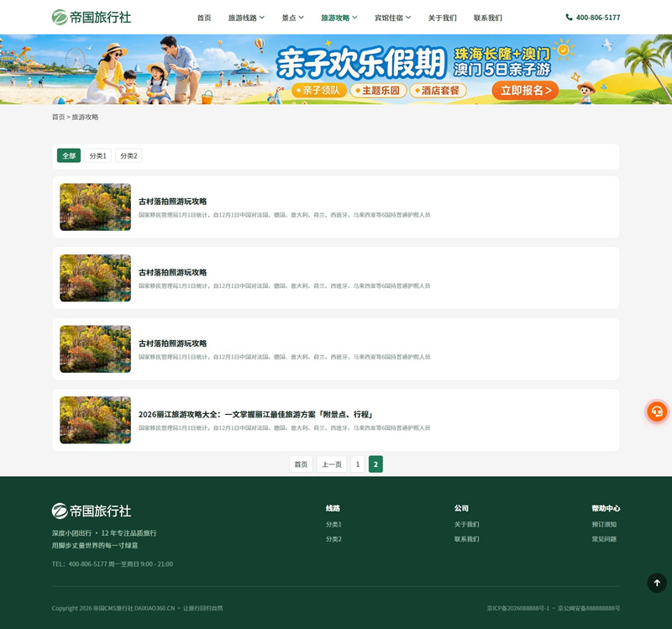Click the footer 线路 column heading
The image size is (672, 629).
(333, 508)
